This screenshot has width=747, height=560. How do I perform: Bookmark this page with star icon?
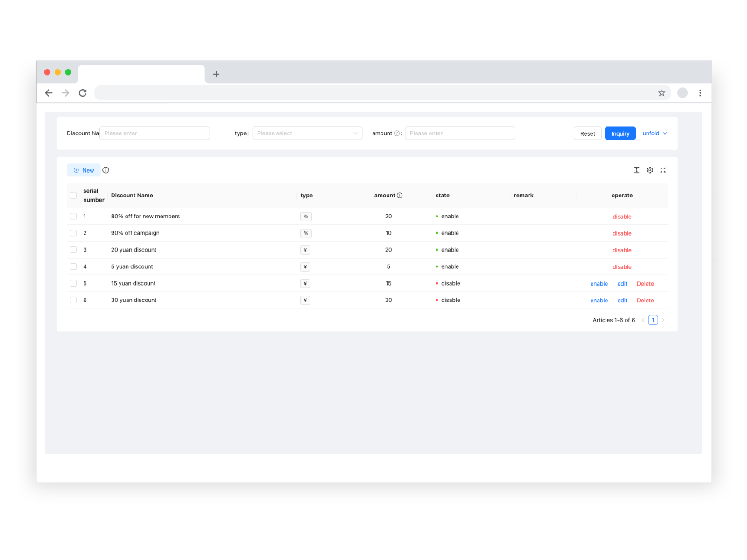[x=661, y=93]
